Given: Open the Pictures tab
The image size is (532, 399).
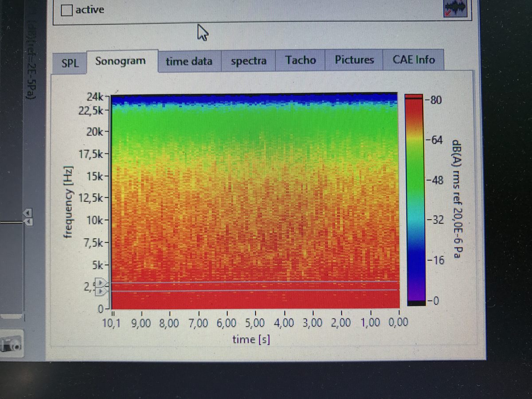Looking at the screenshot, I should (x=354, y=60).
